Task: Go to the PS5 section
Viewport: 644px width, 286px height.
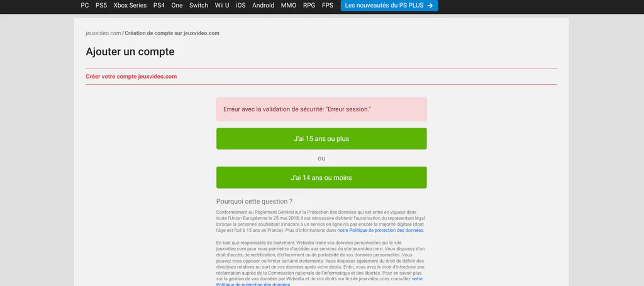Action: 101,5
